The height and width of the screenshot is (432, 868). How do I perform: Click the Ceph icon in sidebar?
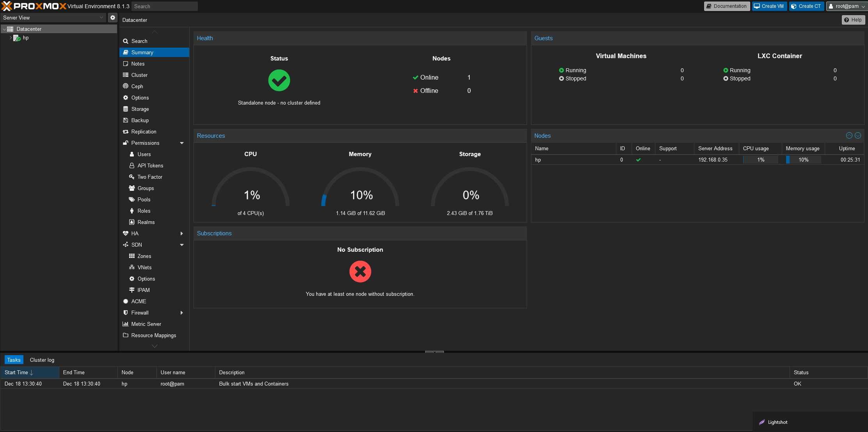point(126,86)
